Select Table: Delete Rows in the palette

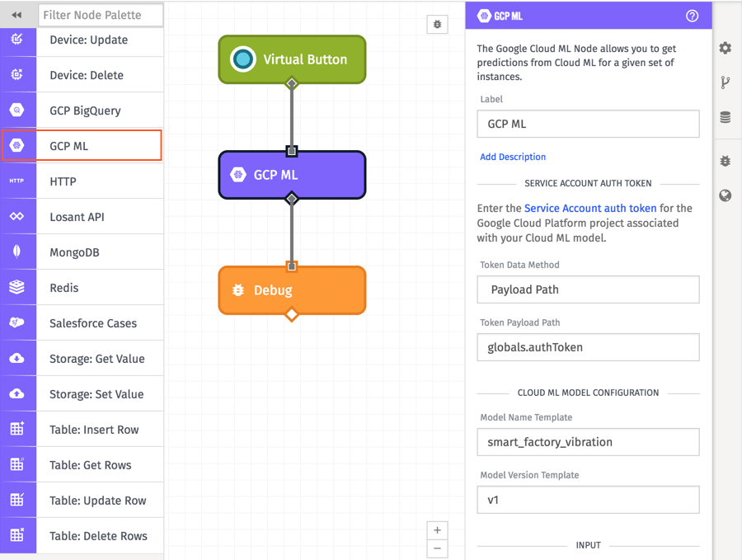click(x=98, y=536)
